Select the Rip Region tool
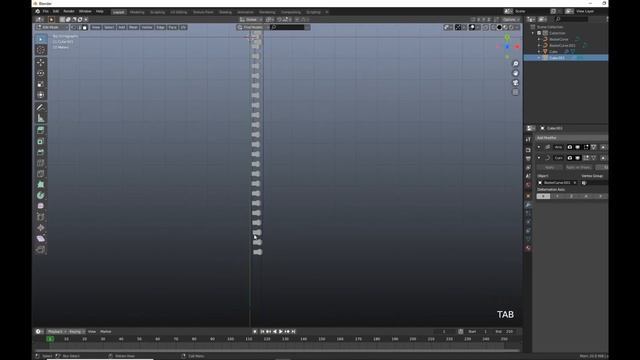Viewport: 640px width, 360px height. 41,250
